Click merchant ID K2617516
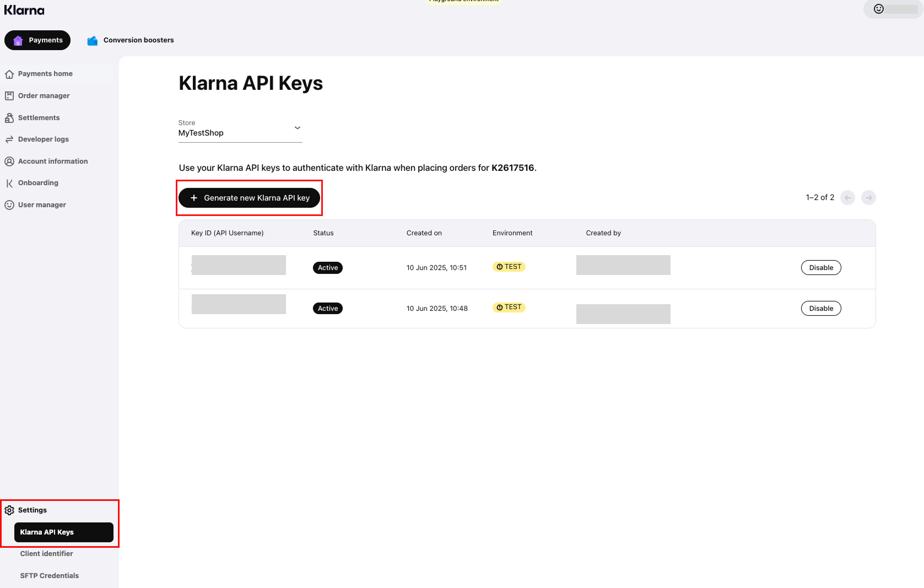Image resolution: width=924 pixels, height=588 pixels. coord(513,168)
